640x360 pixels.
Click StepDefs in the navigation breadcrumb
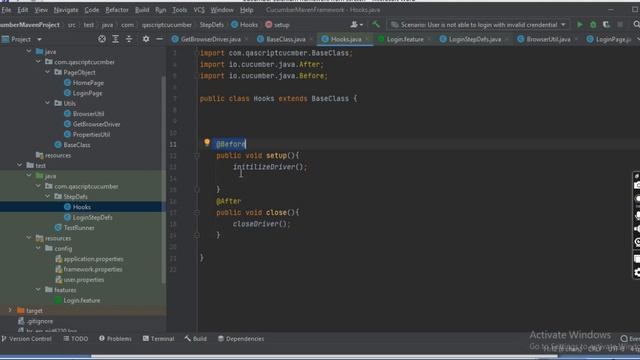(x=211, y=25)
